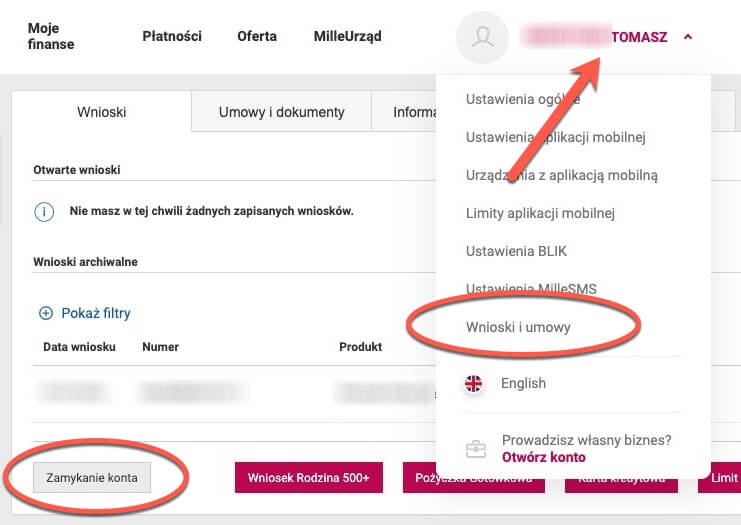Go to Płatności in top navigation
Image resolution: width=741 pixels, height=525 pixels.
pos(172,36)
